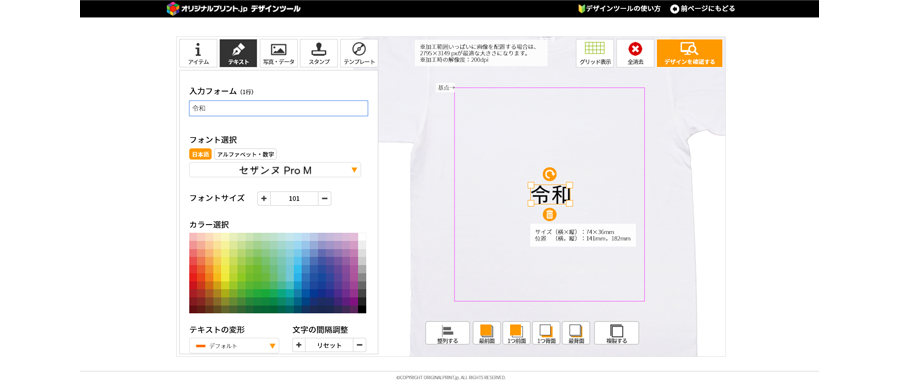Toggle the グリッド表示 grid display
The image size is (900, 391).
click(x=595, y=53)
